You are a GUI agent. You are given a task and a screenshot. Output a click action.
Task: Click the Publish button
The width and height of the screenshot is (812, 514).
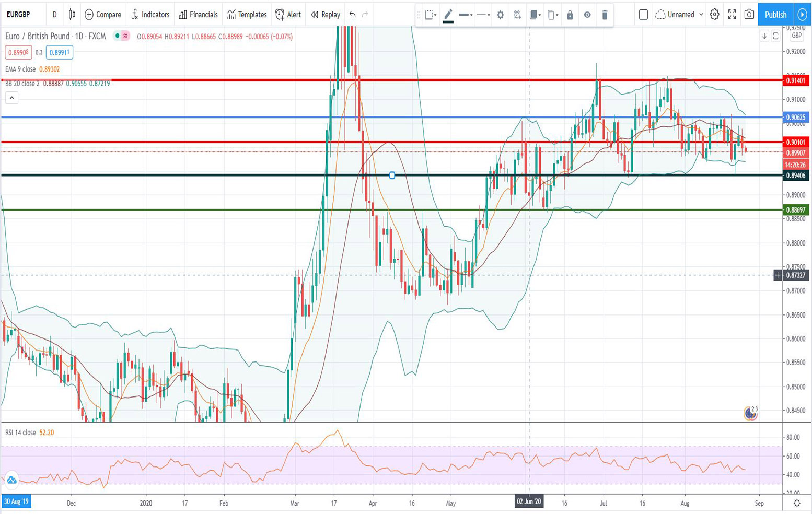point(775,15)
